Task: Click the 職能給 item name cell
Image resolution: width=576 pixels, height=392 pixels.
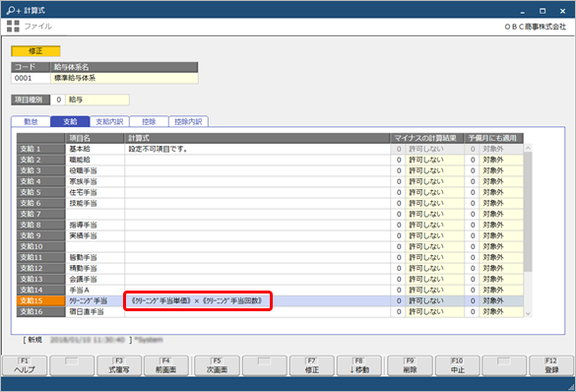Action: pyautogui.click(x=95, y=160)
